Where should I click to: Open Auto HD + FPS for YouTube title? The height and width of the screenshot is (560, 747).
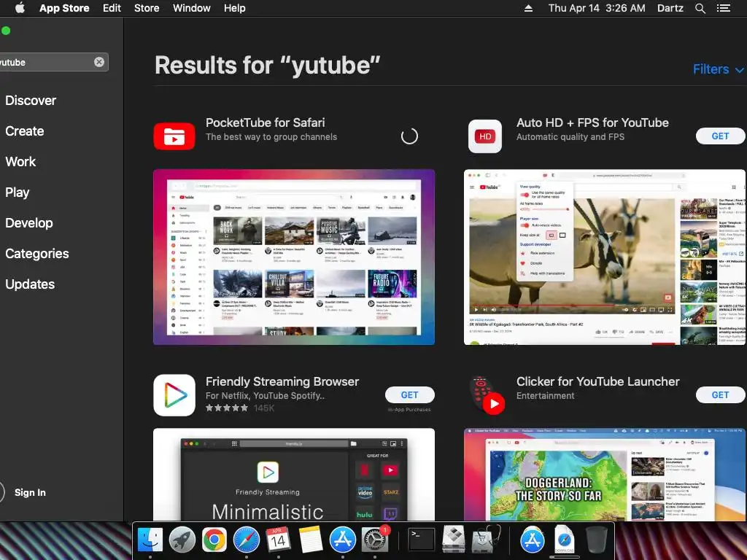pos(592,122)
